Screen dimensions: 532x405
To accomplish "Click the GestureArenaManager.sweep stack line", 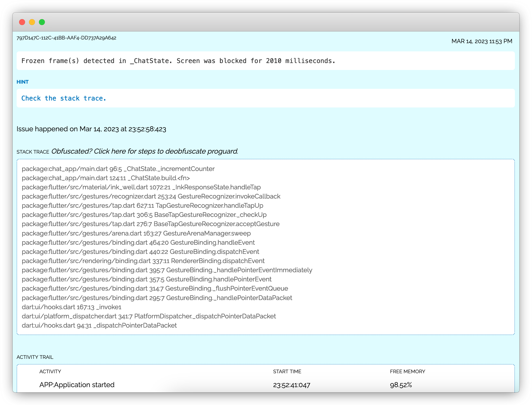I will pyautogui.click(x=136, y=233).
